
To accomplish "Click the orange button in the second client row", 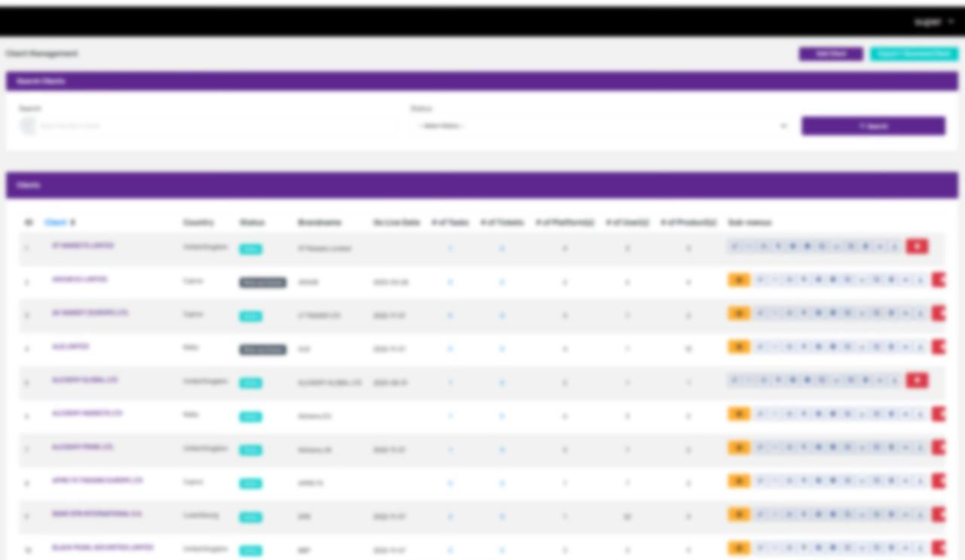I will pos(739,280).
